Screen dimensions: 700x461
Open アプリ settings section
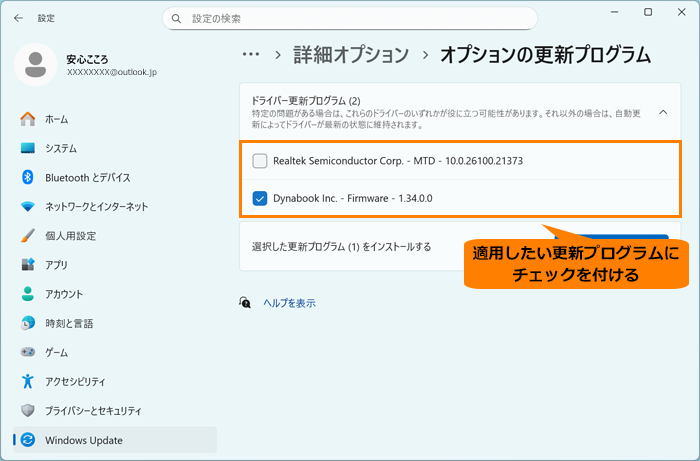click(115, 265)
